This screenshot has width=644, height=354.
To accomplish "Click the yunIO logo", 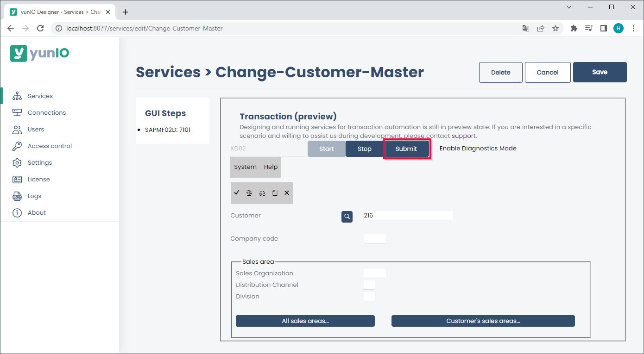I will [40, 53].
